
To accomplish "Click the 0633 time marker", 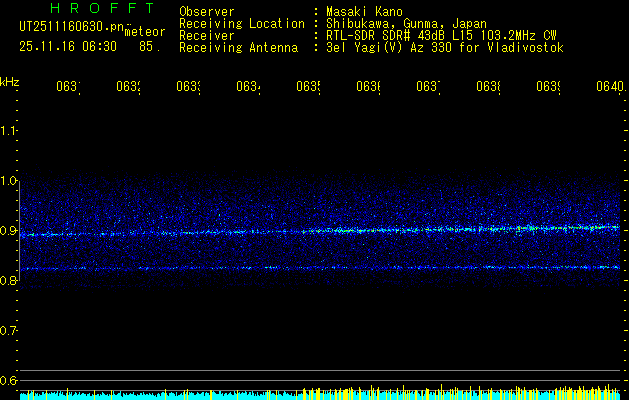I will pyautogui.click(x=189, y=86).
